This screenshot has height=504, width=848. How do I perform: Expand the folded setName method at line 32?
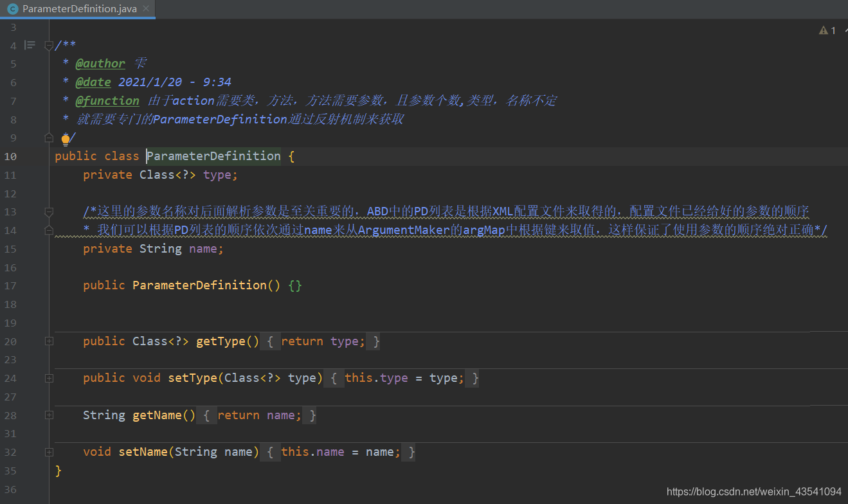click(x=48, y=453)
